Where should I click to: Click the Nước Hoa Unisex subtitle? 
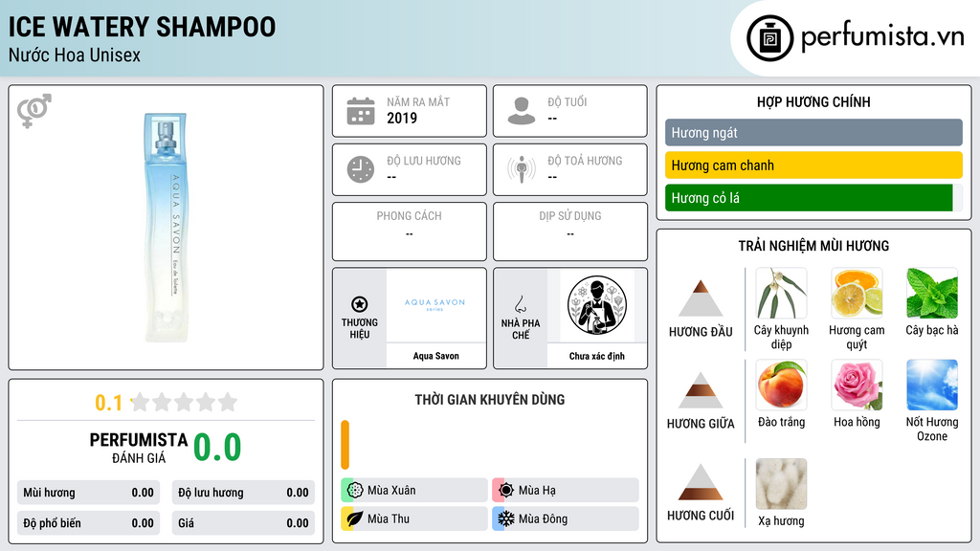[x=75, y=55]
